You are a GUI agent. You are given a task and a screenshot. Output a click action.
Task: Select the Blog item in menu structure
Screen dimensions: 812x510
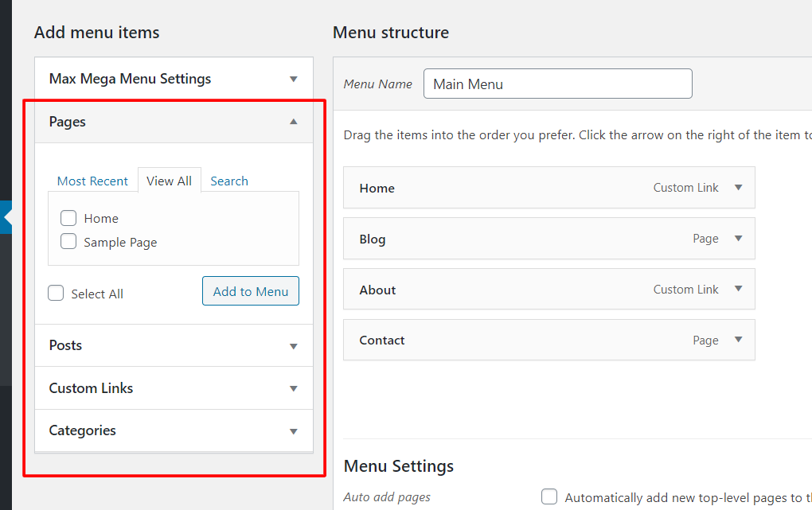pyautogui.click(x=549, y=238)
